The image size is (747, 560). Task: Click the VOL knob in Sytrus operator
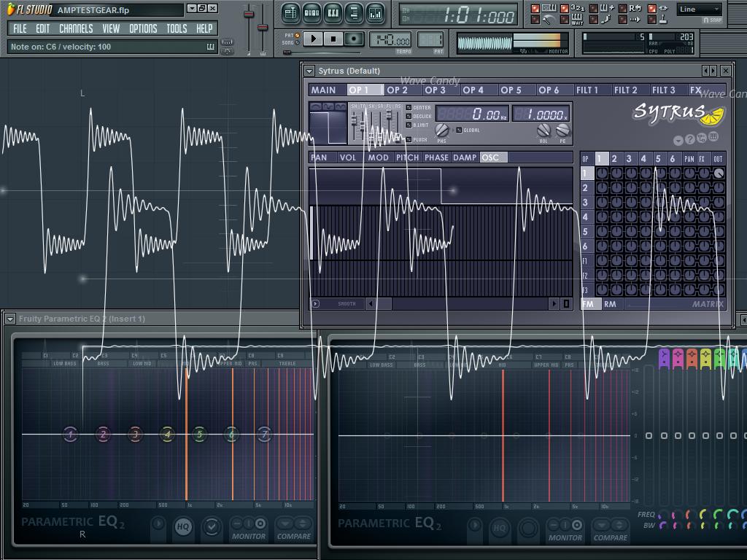point(543,130)
